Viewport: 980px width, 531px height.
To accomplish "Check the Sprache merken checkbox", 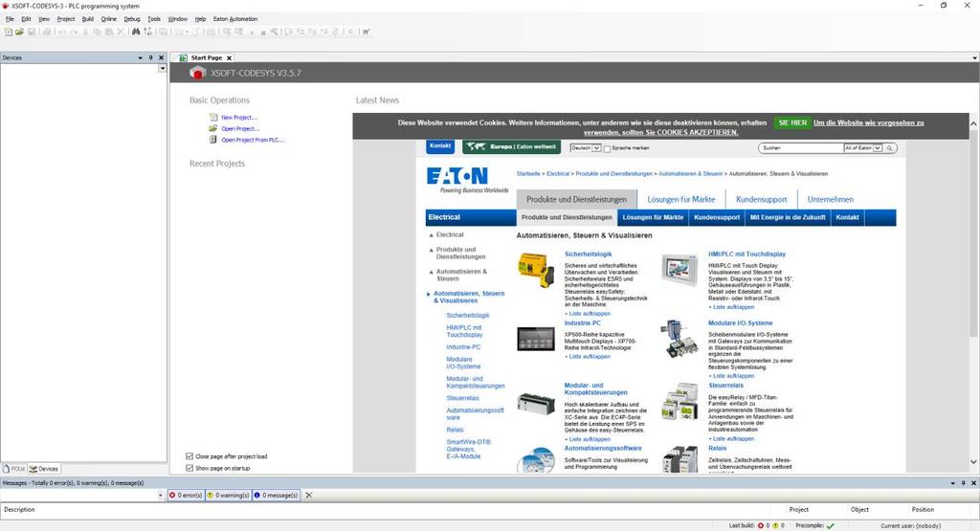I will pyautogui.click(x=607, y=148).
